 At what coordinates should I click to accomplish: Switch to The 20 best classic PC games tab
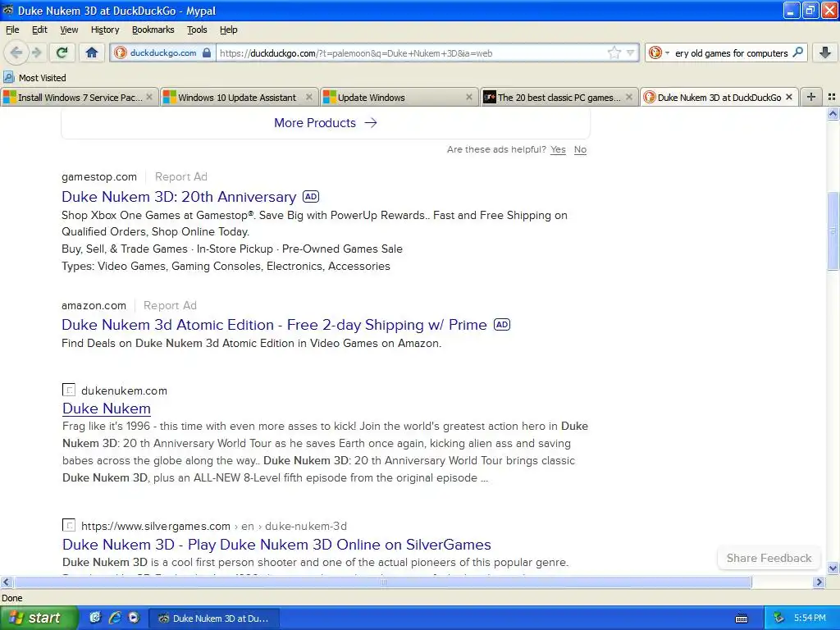(x=559, y=97)
